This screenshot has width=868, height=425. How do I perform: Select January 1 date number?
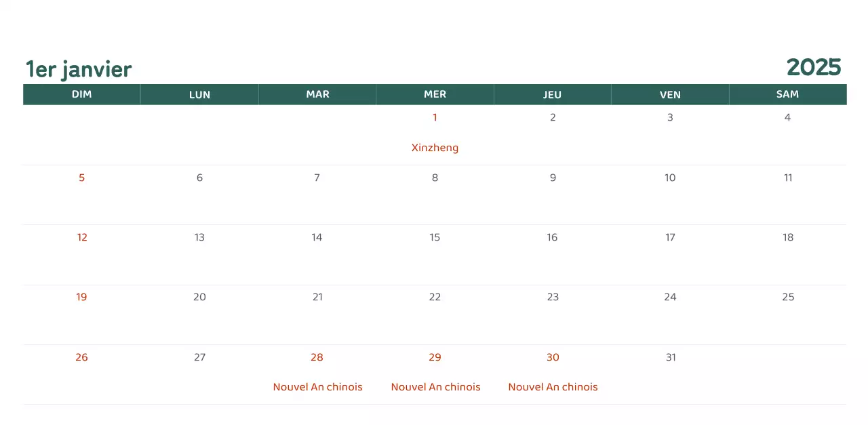pos(435,117)
